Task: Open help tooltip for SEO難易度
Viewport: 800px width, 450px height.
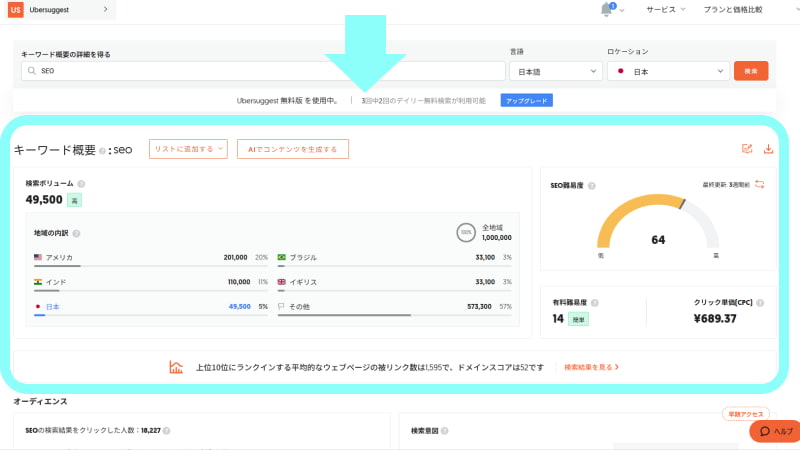Action: coord(592,186)
